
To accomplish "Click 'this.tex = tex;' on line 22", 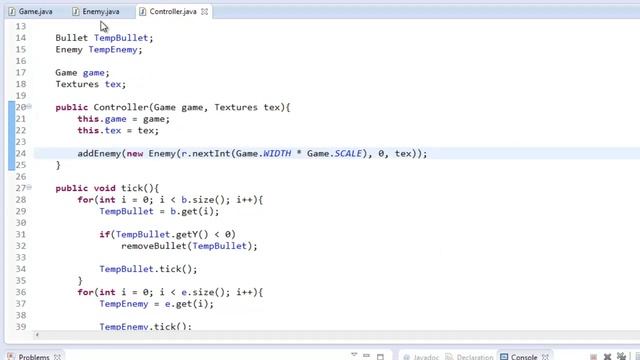I will [118, 130].
